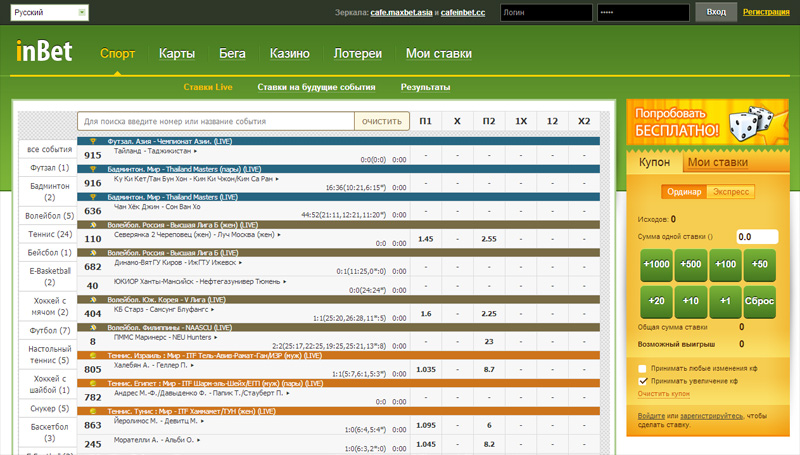Add +20 to the stake
Viewport: 800px width, 455px height.
pyautogui.click(x=656, y=301)
